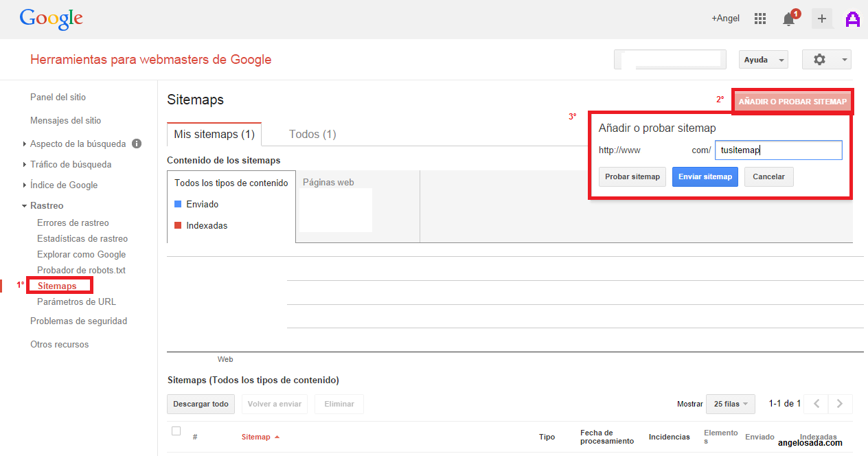
Task: Open the site selector box
Action: pos(670,60)
